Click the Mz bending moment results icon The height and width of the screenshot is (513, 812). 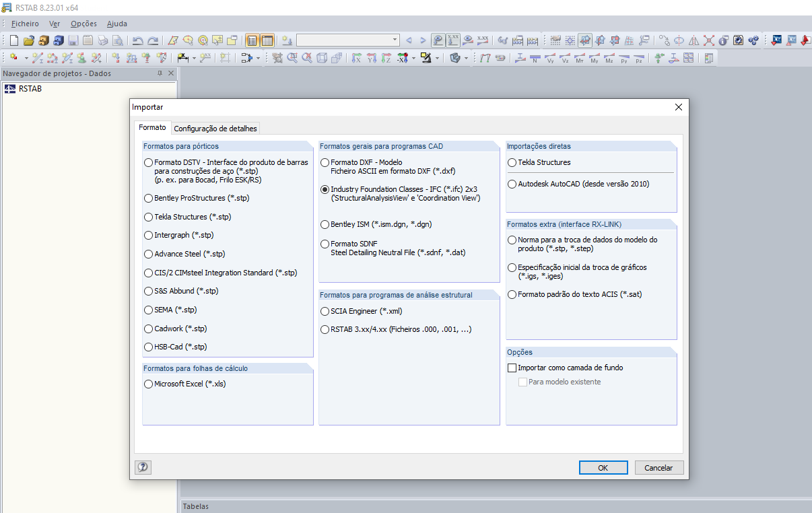tap(609, 58)
